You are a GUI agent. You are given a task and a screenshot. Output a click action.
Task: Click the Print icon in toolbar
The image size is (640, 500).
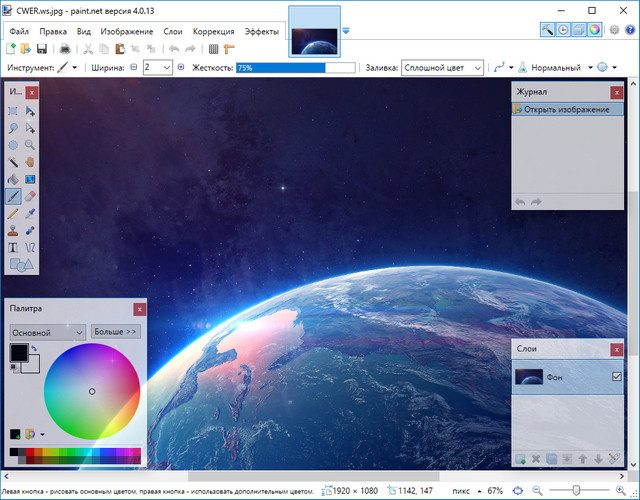(65, 48)
